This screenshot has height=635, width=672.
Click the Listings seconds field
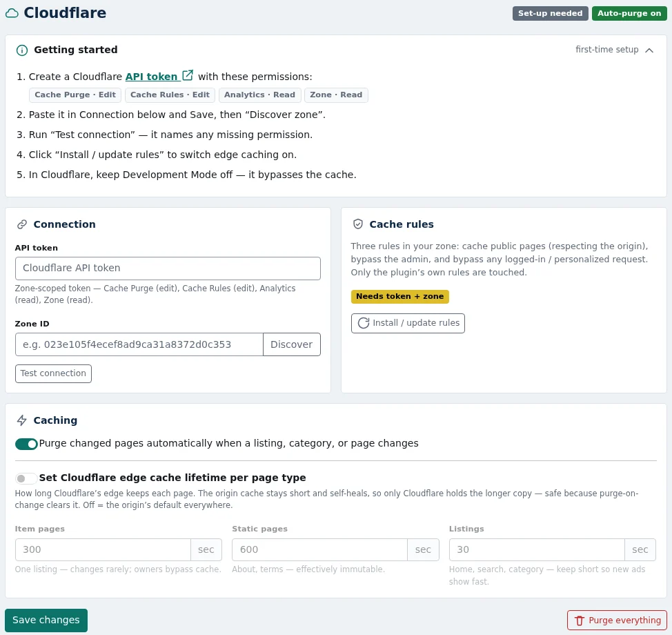(x=537, y=549)
